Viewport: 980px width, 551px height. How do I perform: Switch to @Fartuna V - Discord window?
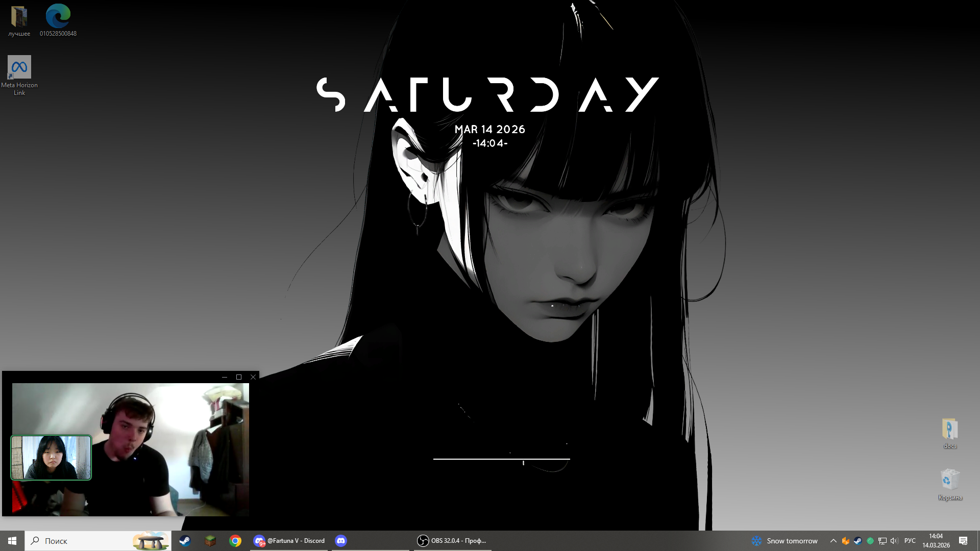(289, 541)
